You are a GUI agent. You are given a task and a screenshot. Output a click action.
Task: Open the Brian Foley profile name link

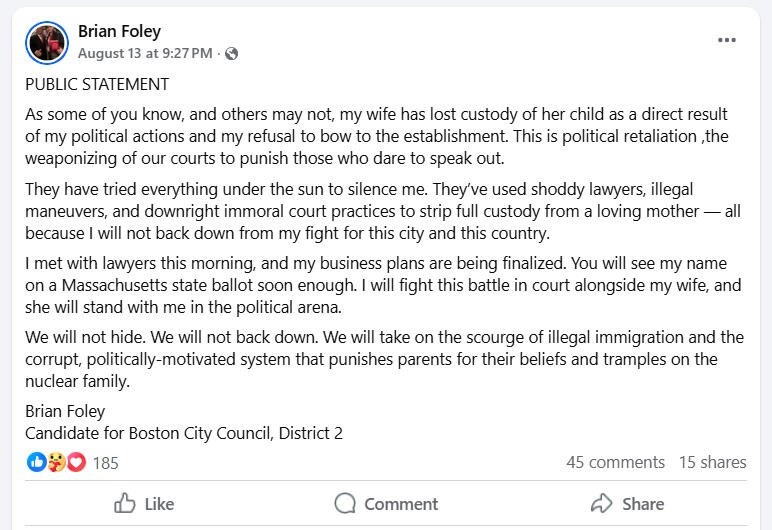click(x=119, y=32)
